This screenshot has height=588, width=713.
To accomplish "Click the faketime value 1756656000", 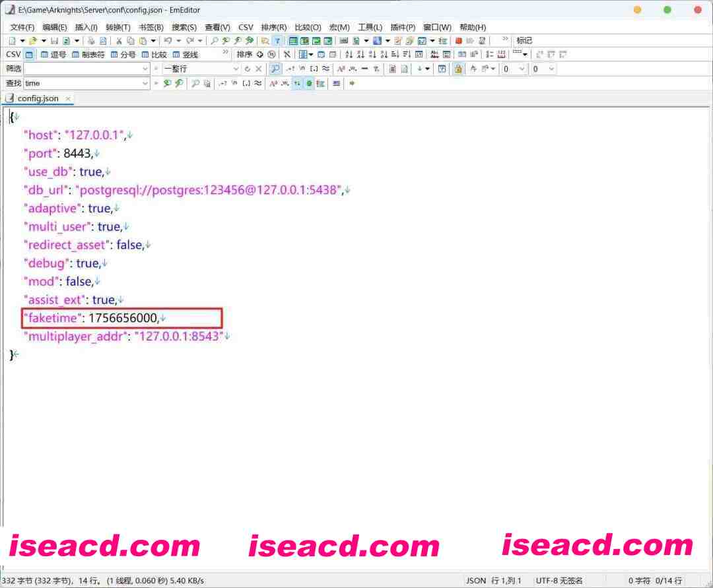I will (123, 318).
